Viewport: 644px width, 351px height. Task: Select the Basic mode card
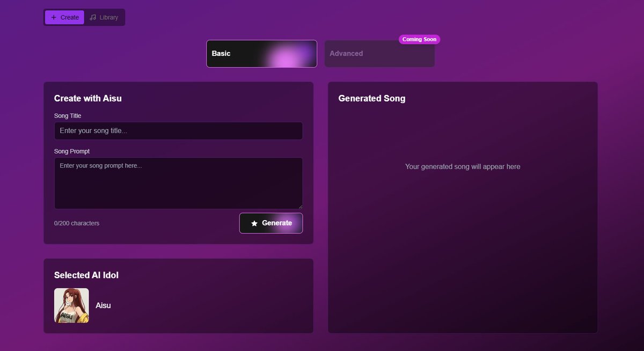261,54
